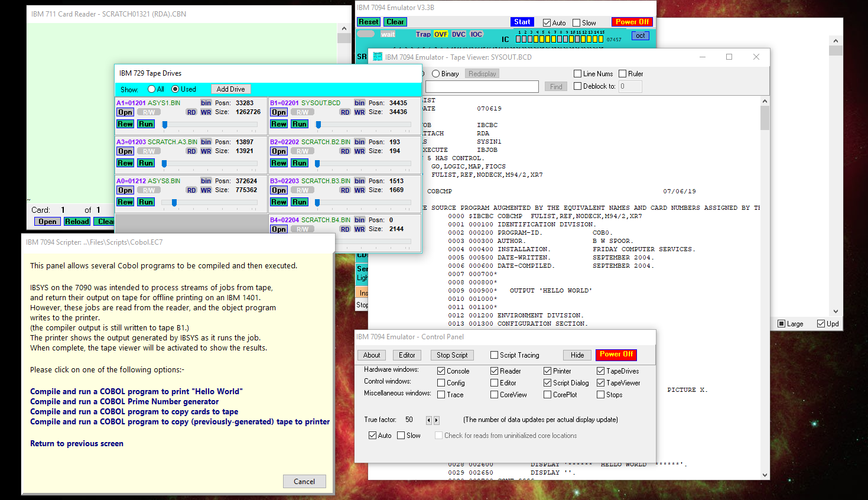
Task: Click Opn on drive A0 ASYS8.BIN
Action: [x=125, y=190]
